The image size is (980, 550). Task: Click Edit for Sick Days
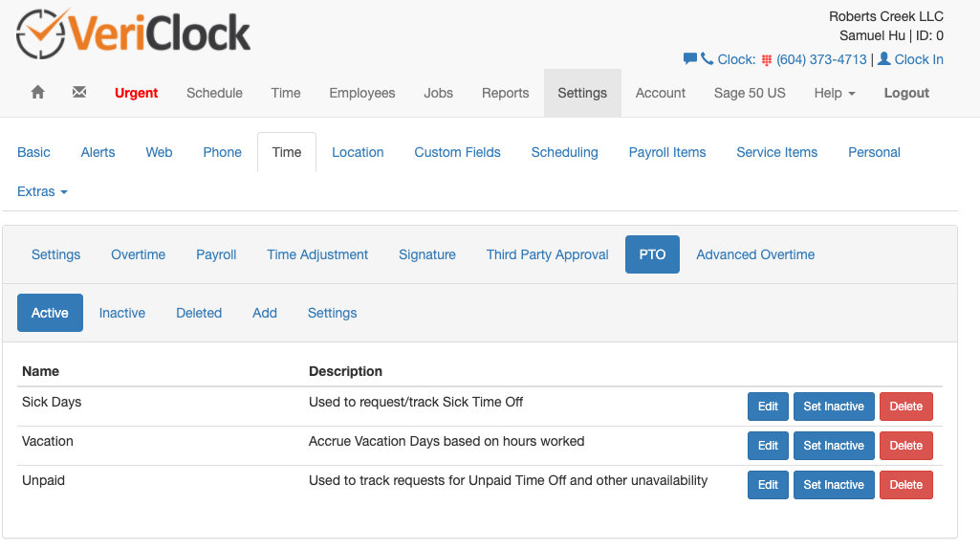click(x=768, y=407)
